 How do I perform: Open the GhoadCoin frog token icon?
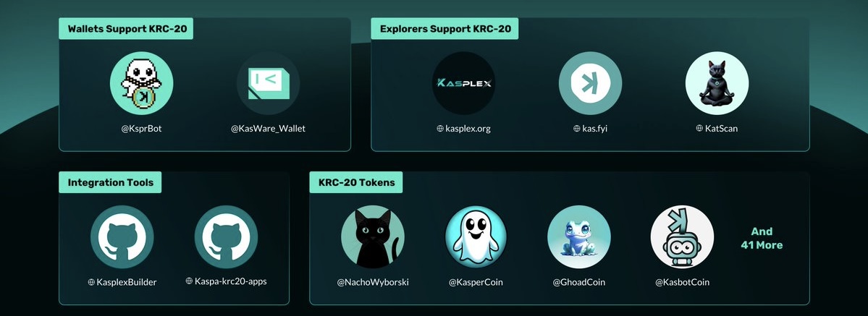coord(579,237)
